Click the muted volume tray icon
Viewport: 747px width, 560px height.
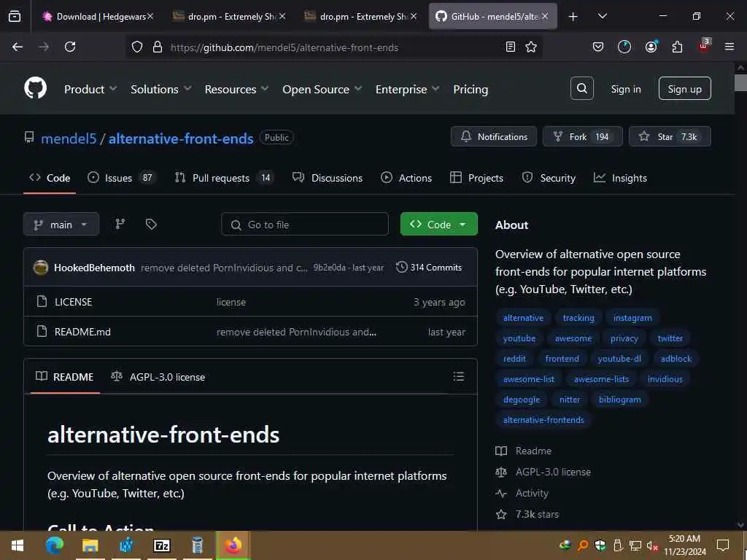(652, 545)
